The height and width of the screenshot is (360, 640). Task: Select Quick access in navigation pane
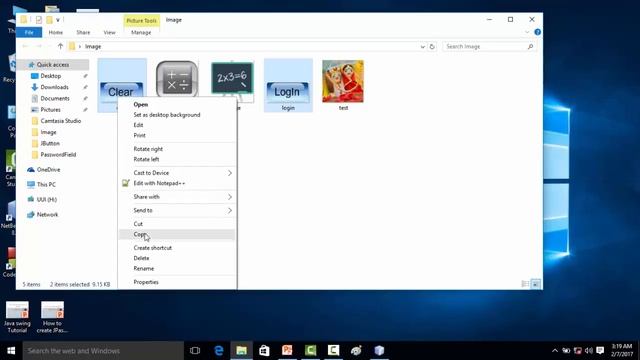tap(53, 64)
